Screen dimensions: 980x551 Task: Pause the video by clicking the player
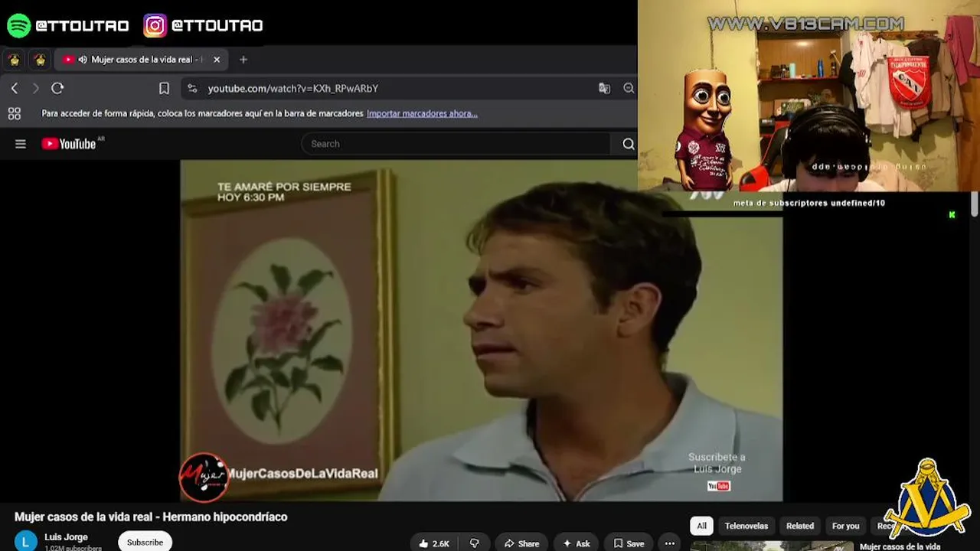pyautogui.click(x=481, y=331)
